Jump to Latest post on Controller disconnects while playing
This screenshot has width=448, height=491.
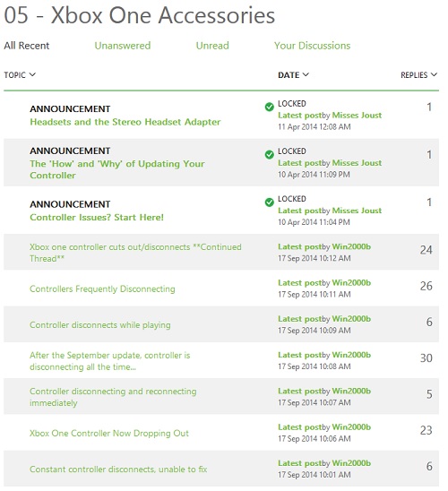tap(299, 319)
